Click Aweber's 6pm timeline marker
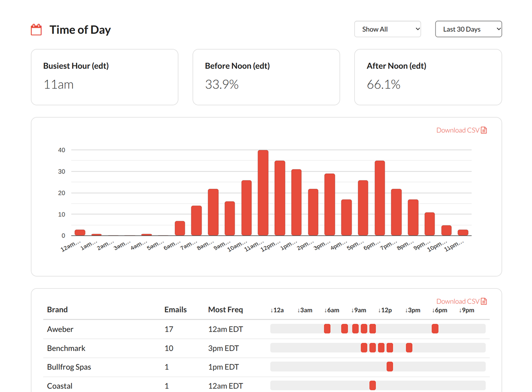The height and width of the screenshot is (392, 532). pos(435,329)
